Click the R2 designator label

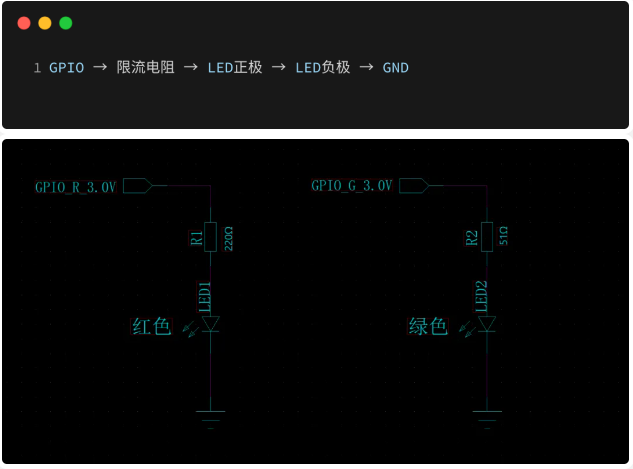tap(472, 238)
